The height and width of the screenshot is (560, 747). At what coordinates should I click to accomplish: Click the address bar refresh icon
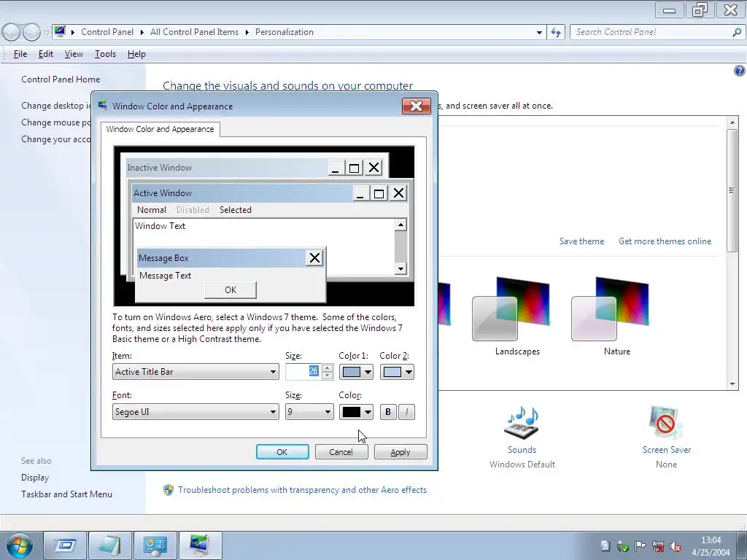point(555,32)
